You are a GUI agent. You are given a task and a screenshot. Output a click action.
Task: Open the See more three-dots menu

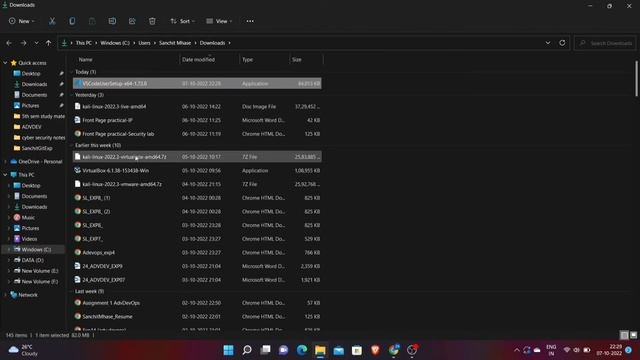tap(250, 21)
